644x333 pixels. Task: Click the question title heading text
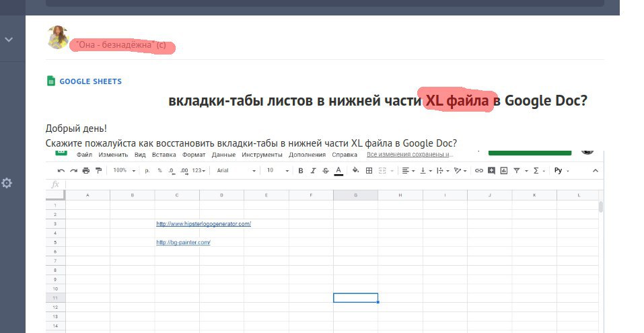point(378,100)
